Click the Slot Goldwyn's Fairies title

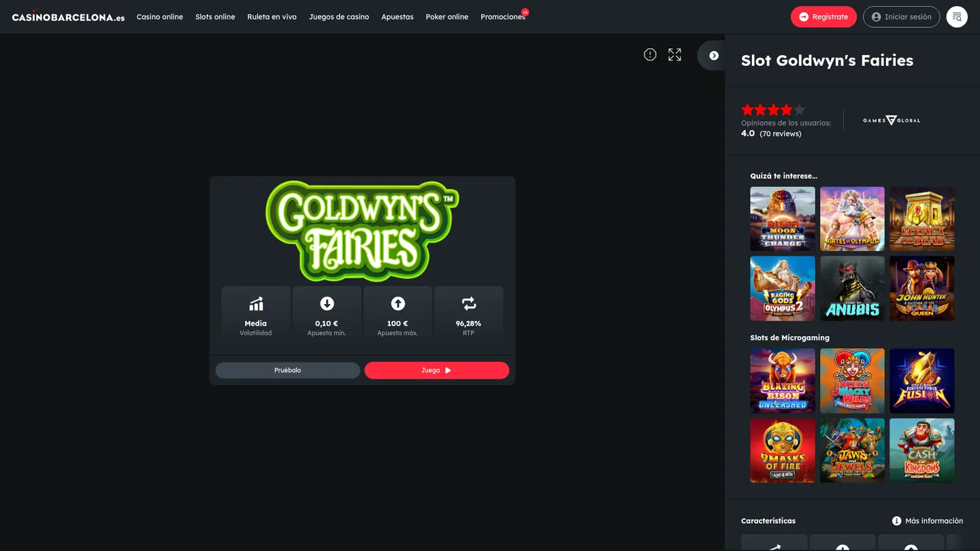pos(827,61)
